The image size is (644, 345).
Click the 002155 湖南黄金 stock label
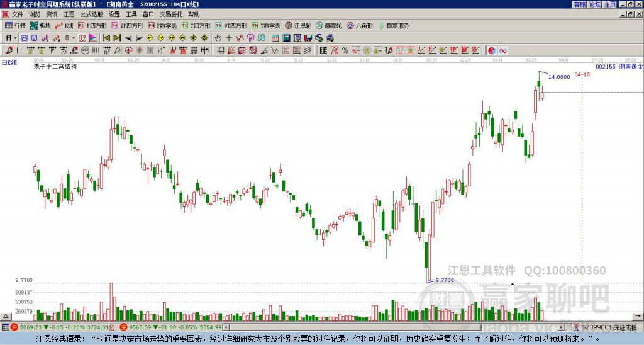click(619, 66)
